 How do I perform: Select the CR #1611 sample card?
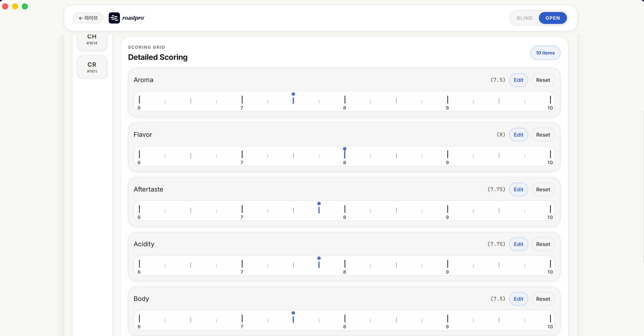click(92, 67)
